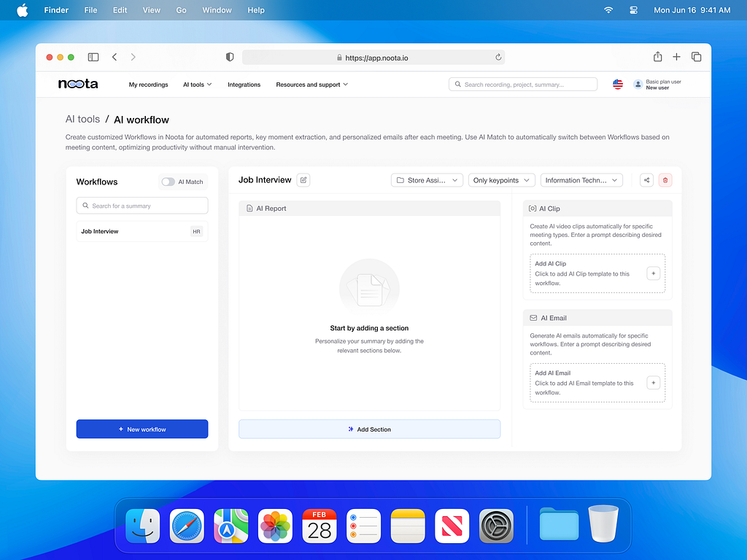
Task: Open the Store Assi... folder dropdown
Action: pos(427,179)
